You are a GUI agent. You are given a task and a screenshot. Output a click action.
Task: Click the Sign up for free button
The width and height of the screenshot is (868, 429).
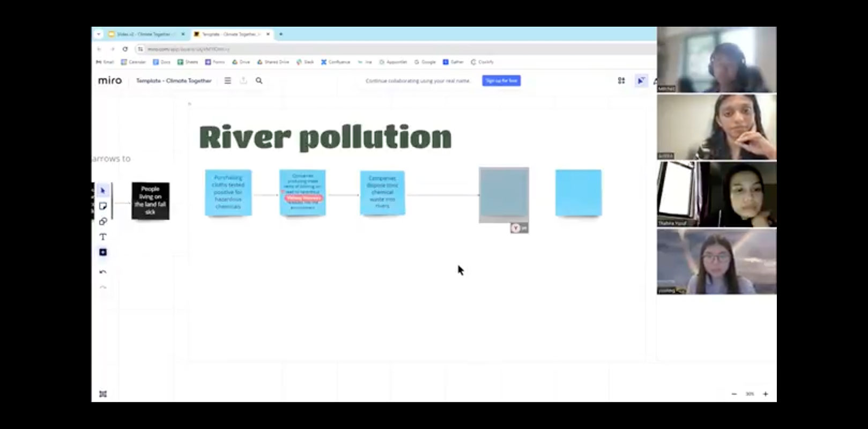coord(501,80)
